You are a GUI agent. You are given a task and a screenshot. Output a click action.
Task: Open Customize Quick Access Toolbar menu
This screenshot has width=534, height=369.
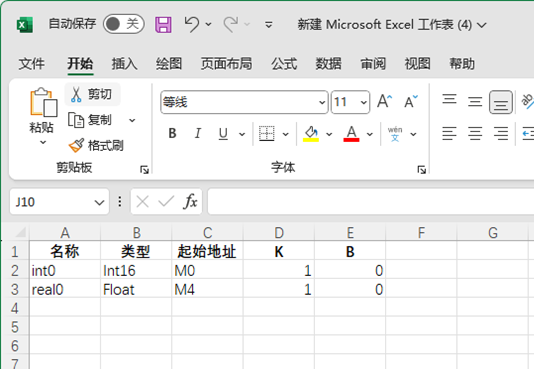(x=269, y=25)
